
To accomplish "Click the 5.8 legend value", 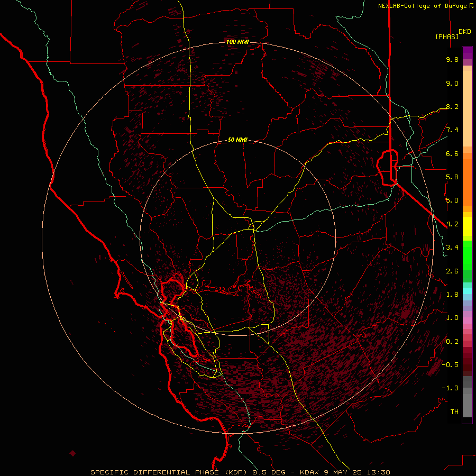I will (x=452, y=177).
